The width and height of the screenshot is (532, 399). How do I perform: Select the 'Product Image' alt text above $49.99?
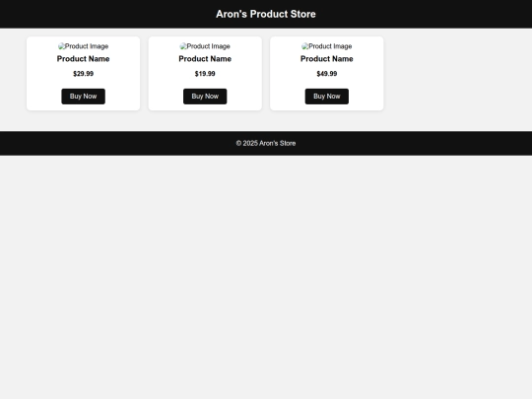[330, 46]
